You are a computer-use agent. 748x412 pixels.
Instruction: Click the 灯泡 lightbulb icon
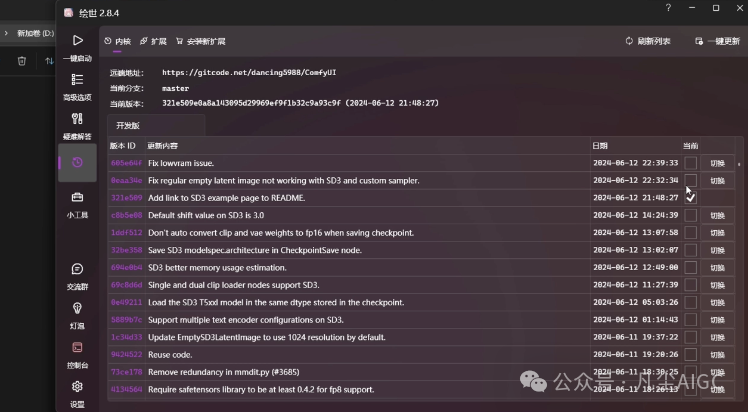(x=77, y=309)
